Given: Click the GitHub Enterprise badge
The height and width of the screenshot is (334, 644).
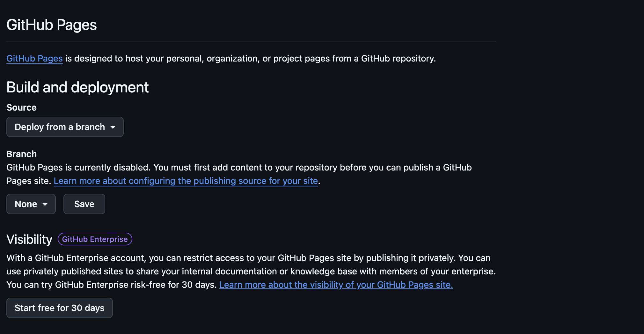Looking at the screenshot, I should point(95,239).
